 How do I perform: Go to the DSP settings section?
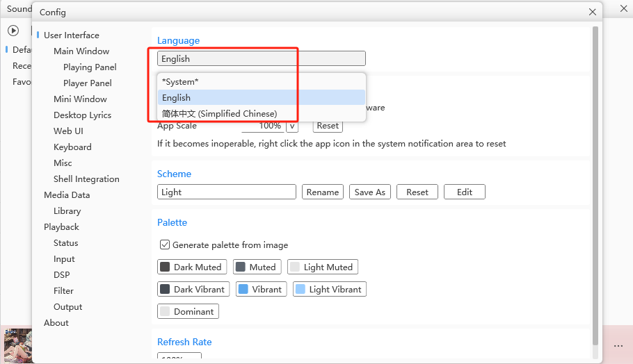click(62, 275)
